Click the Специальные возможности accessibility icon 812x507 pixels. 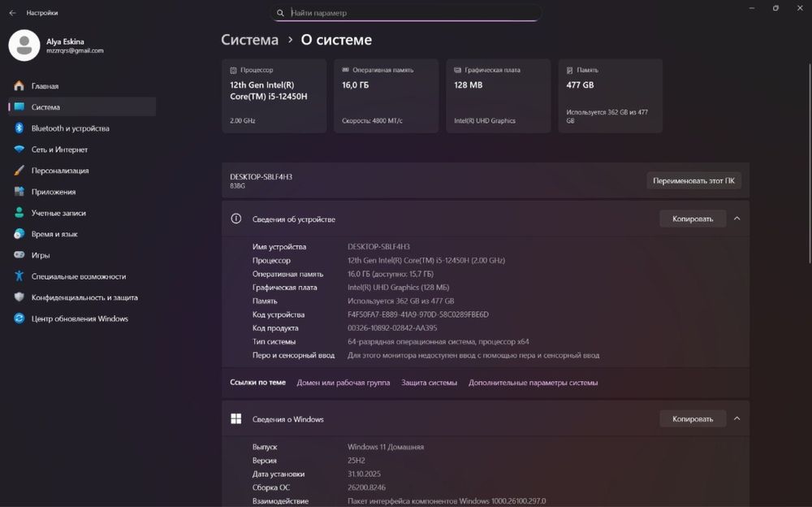pos(19,276)
